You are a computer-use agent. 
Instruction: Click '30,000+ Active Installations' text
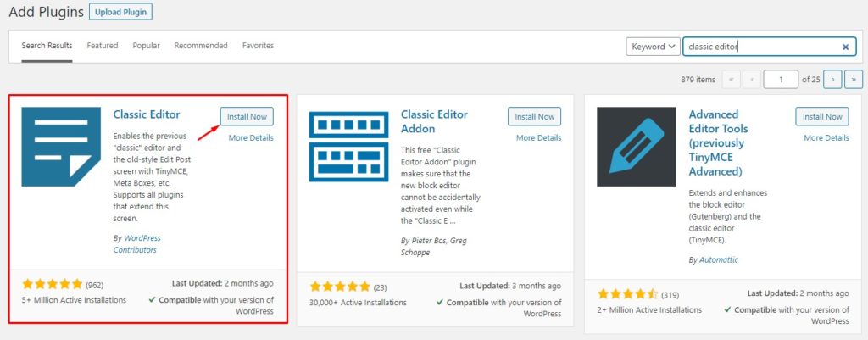359,303
